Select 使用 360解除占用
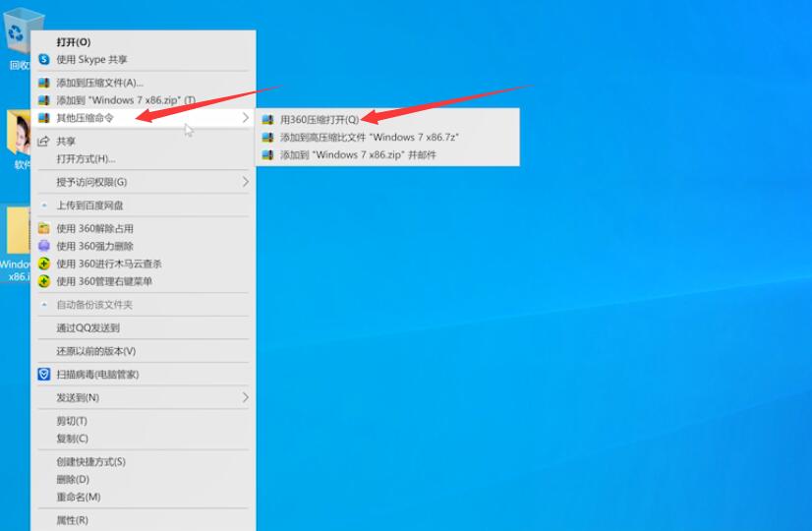Screen dimensions: 812x531 click(143, 228)
